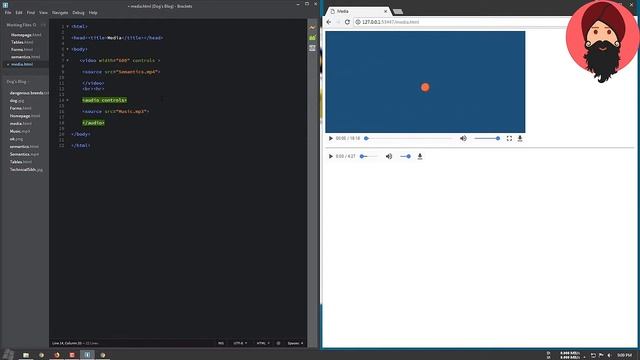Viewport: 640px width, 360px height.
Task: Click the Spaces indentation setting
Action: pyautogui.click(x=295, y=343)
